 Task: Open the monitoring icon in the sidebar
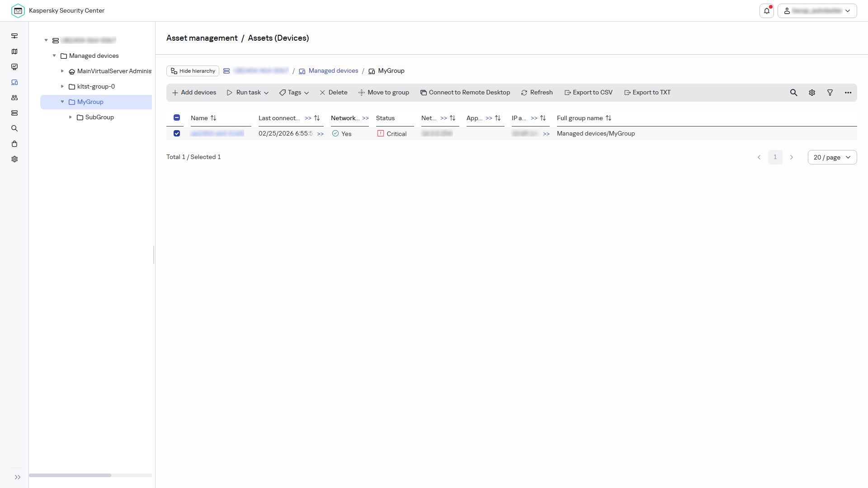(14, 67)
